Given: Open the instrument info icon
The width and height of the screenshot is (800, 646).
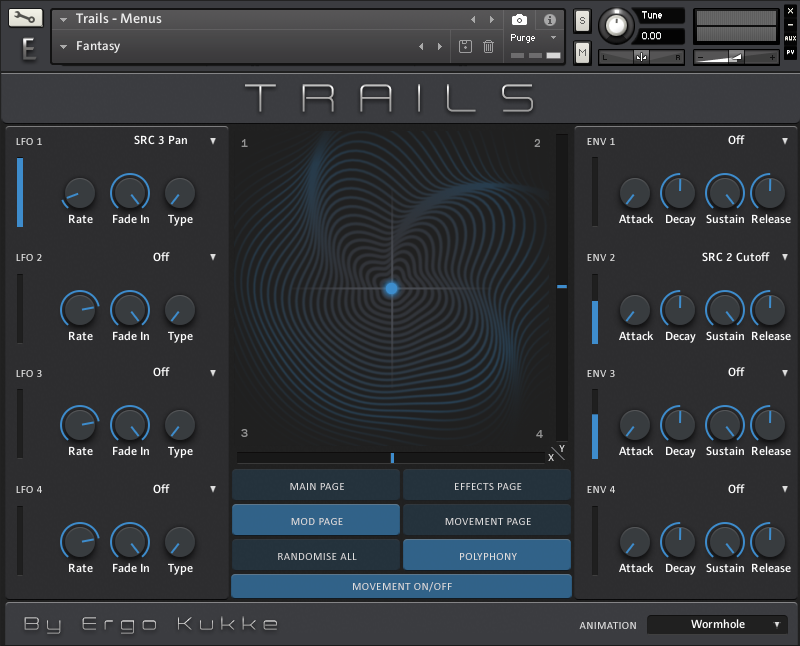Looking at the screenshot, I should click(x=549, y=19).
